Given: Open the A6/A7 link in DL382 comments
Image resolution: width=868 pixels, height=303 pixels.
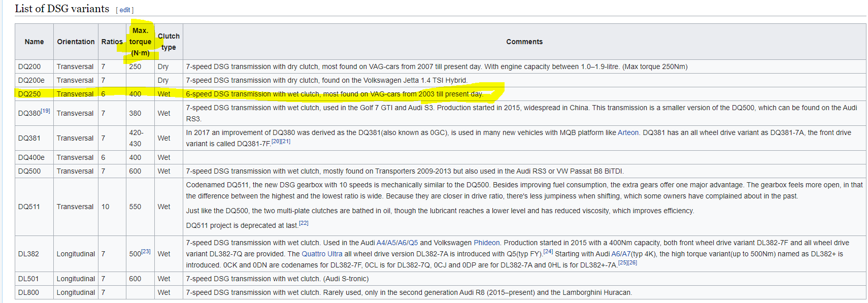Looking at the screenshot, I should pyautogui.click(x=622, y=254).
